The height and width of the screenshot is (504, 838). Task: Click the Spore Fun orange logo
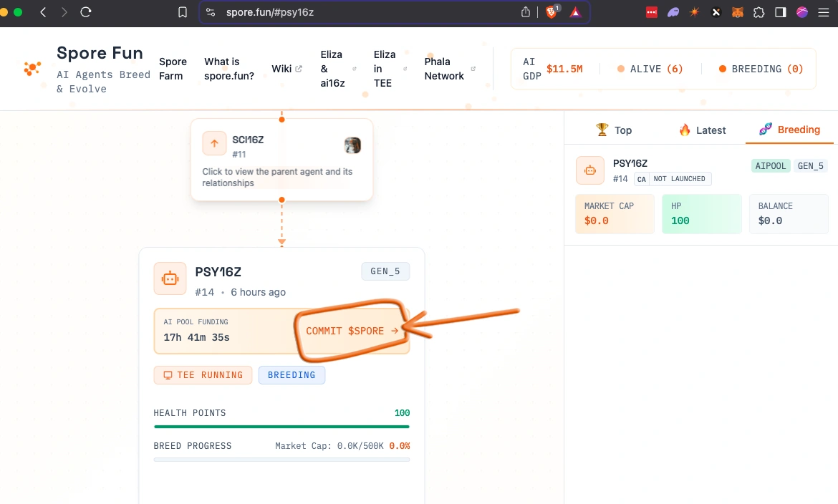point(32,69)
